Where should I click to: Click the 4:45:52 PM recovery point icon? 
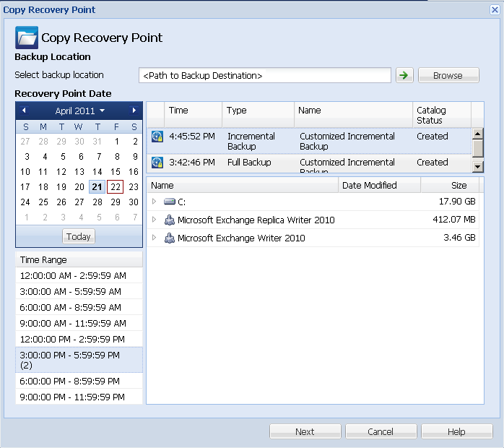click(157, 137)
